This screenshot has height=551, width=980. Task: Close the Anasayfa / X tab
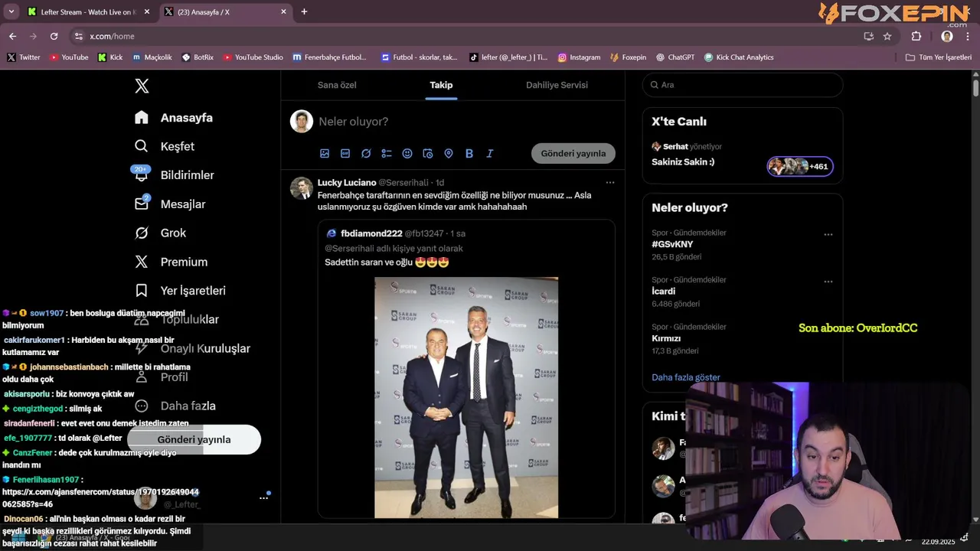pyautogui.click(x=283, y=12)
